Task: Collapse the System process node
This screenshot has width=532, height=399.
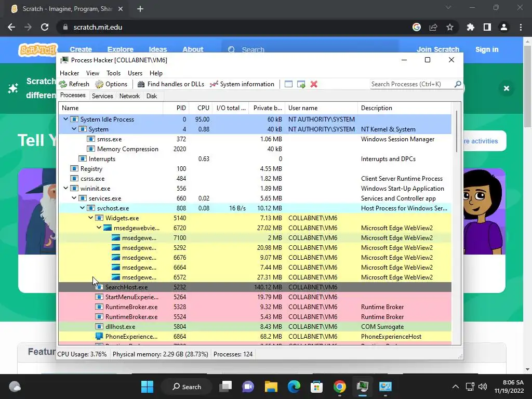Action: [x=74, y=129]
